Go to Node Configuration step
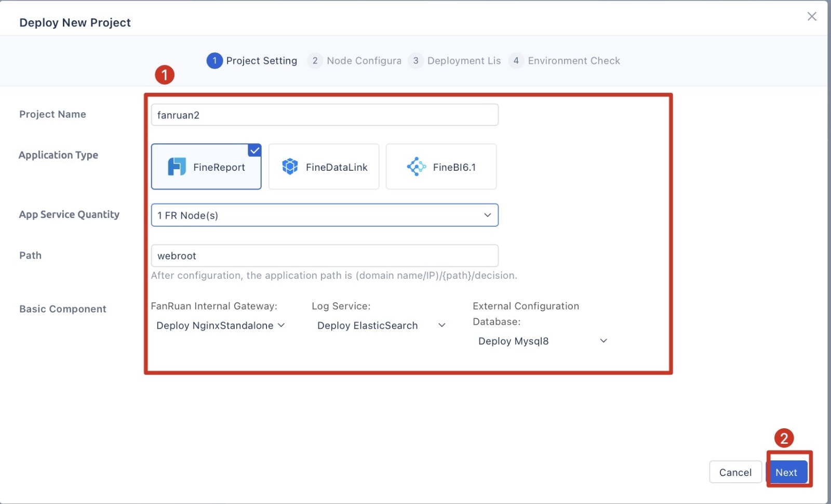This screenshot has width=831, height=504. click(364, 61)
